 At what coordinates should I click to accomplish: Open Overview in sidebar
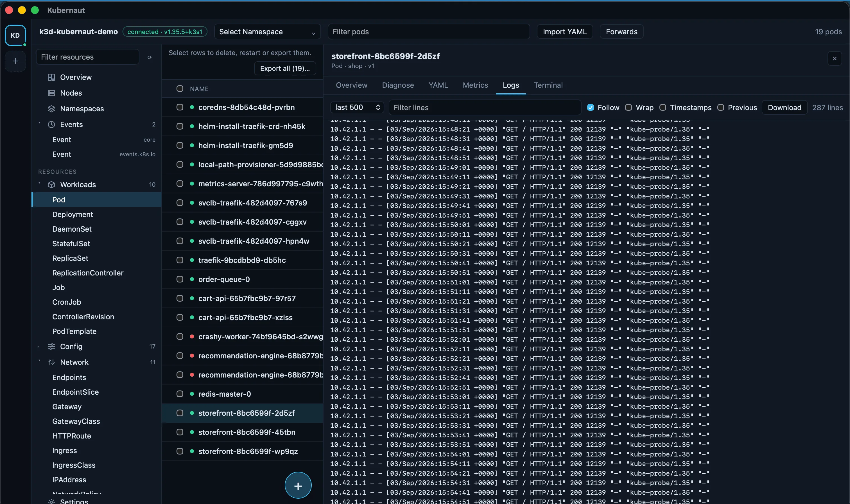(x=75, y=77)
